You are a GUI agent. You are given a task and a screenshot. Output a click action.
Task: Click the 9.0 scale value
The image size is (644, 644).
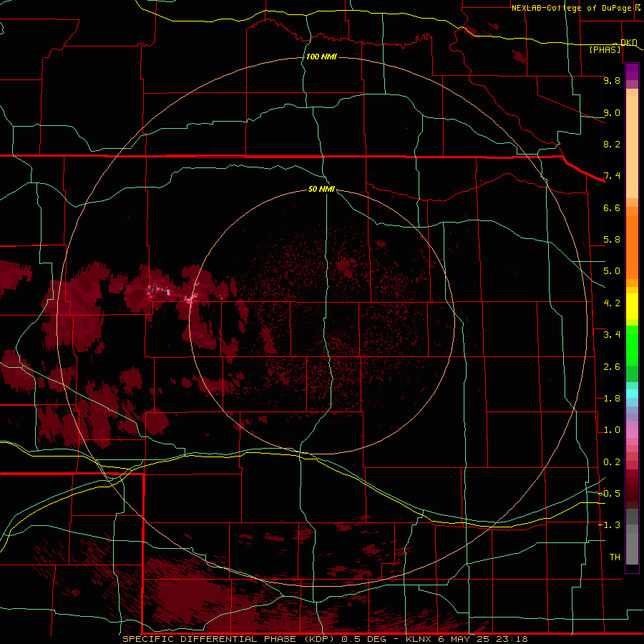[612, 112]
